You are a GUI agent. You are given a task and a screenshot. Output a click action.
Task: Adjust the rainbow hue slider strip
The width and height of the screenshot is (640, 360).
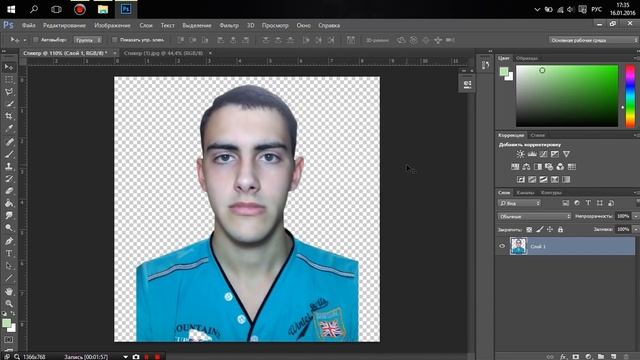(x=630, y=96)
